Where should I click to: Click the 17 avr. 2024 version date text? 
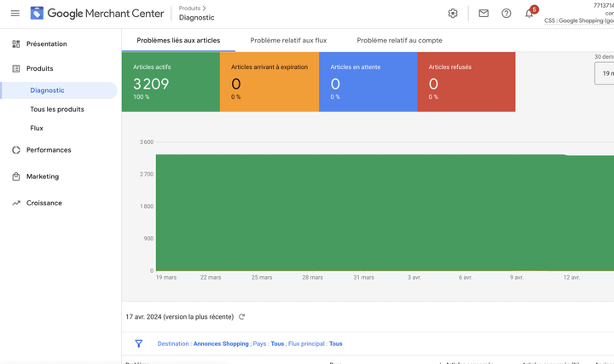[179, 316]
